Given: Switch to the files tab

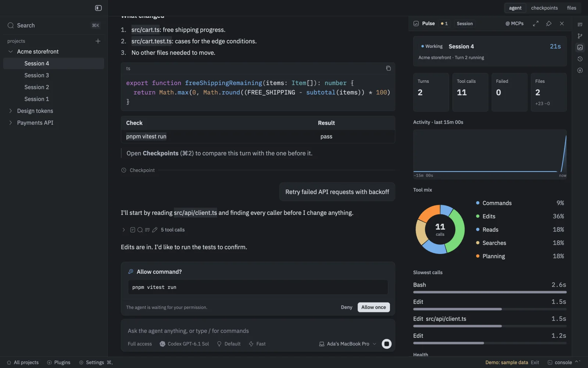Looking at the screenshot, I should coord(571,8).
